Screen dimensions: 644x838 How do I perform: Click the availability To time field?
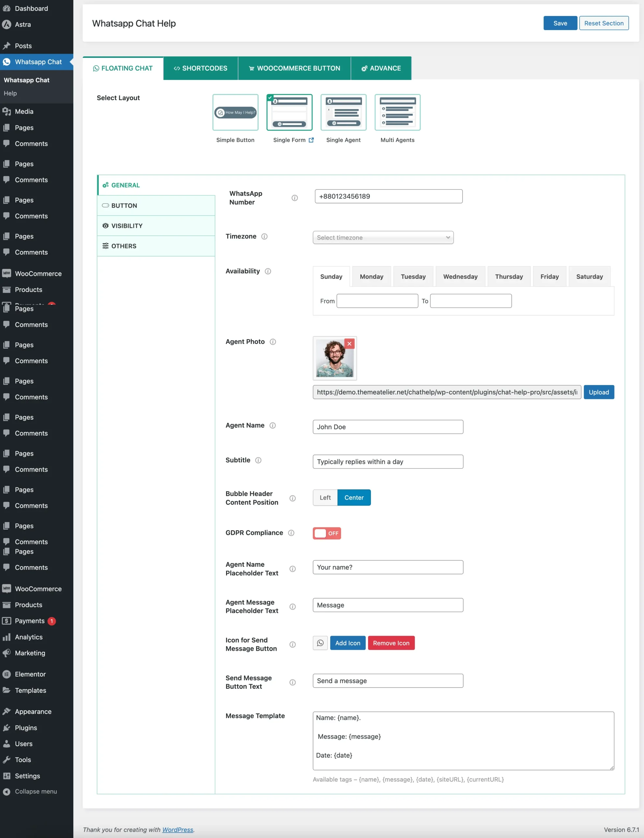point(471,301)
